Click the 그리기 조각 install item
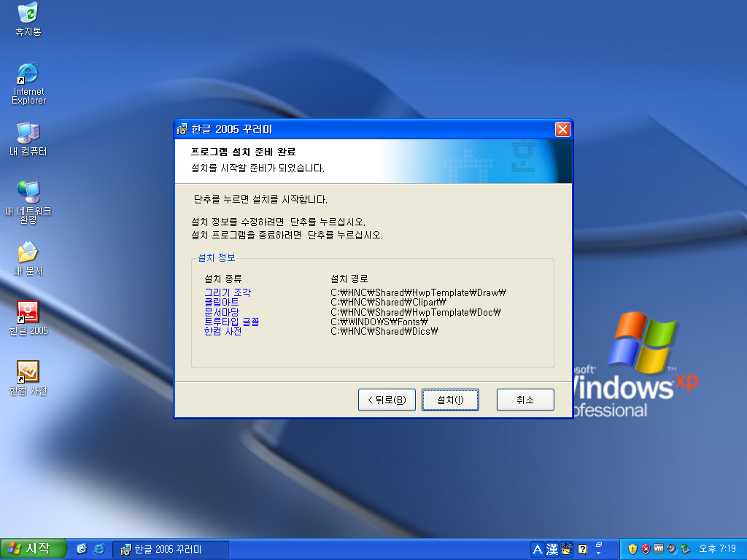 pos(228,292)
